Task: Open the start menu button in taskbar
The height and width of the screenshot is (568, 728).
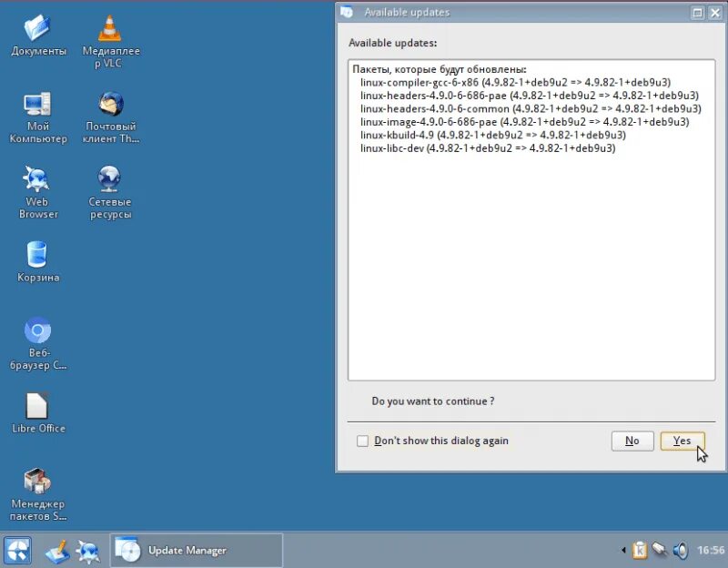Action: point(17,551)
